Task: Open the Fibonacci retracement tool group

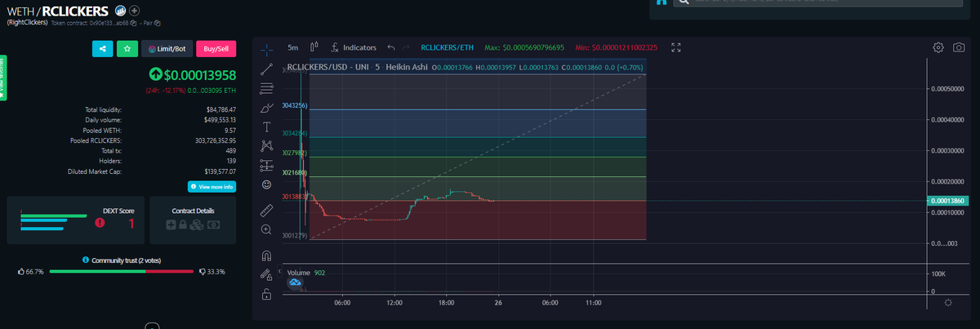Action: click(266, 88)
